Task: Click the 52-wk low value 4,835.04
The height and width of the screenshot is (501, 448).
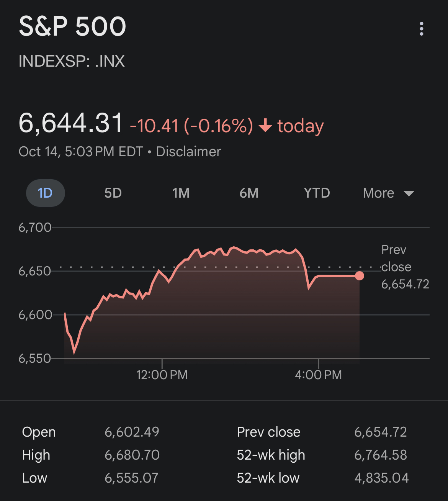Action: click(x=381, y=478)
